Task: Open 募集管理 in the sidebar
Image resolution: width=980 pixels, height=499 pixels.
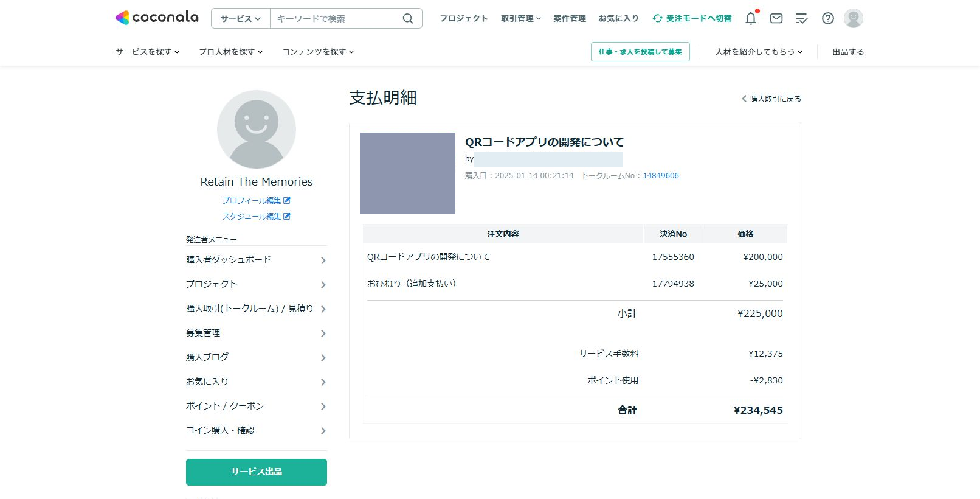Action: click(x=257, y=333)
